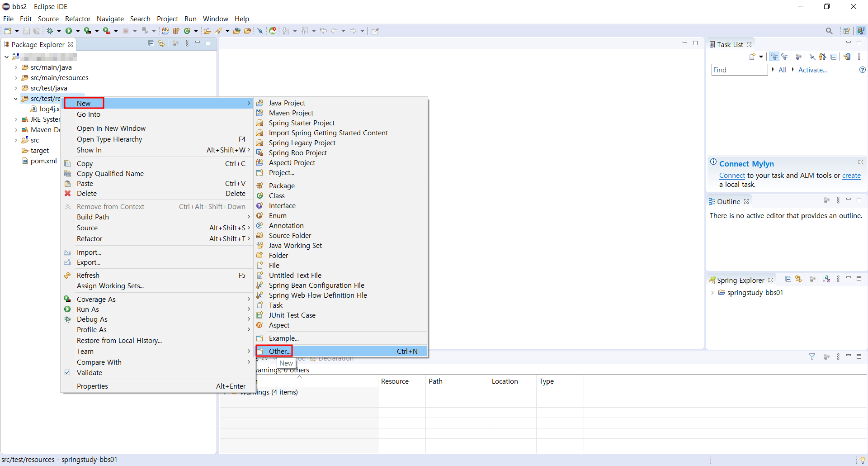Dismiss the Connect Mylyn notice
Viewport: 868px width, 466px height.
click(x=860, y=162)
